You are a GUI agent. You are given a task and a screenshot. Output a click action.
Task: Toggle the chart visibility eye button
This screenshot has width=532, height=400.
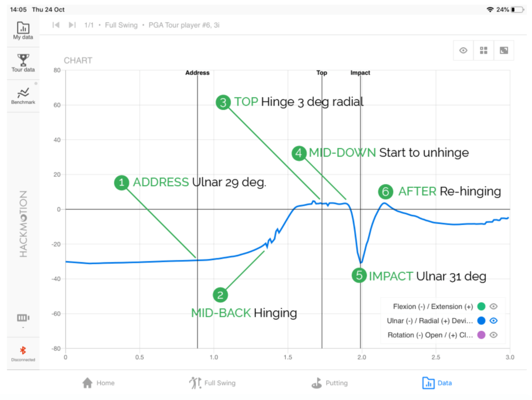coord(463,50)
